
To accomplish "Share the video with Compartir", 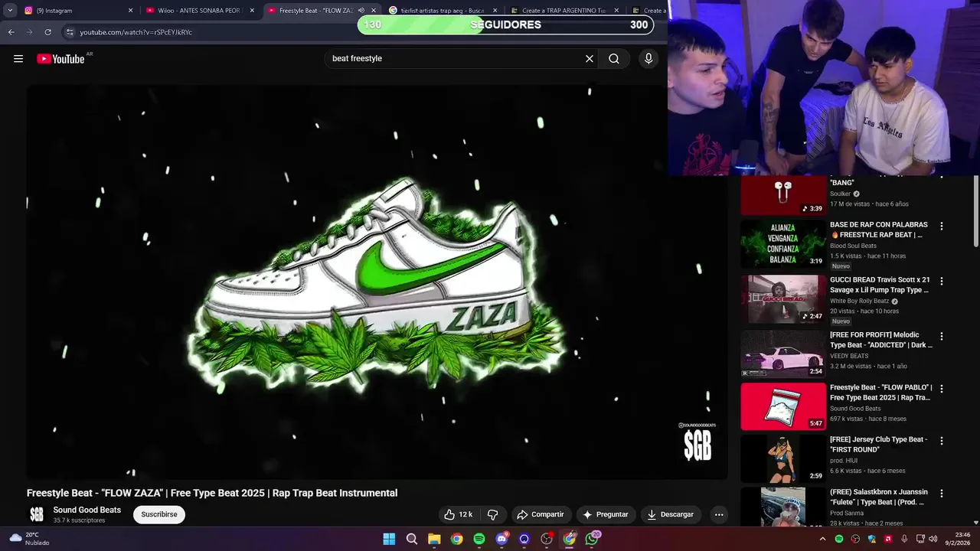I will coord(541,514).
